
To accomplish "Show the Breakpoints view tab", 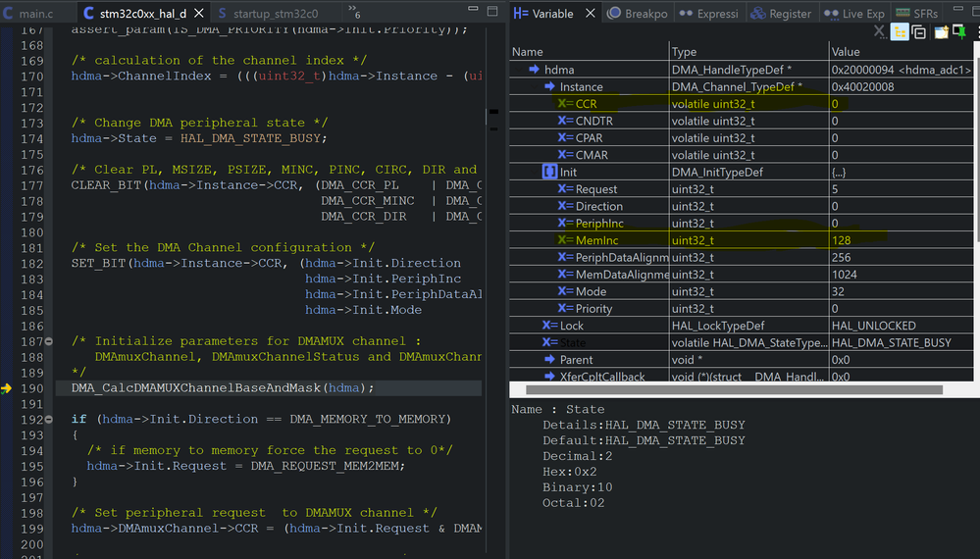I will (638, 13).
